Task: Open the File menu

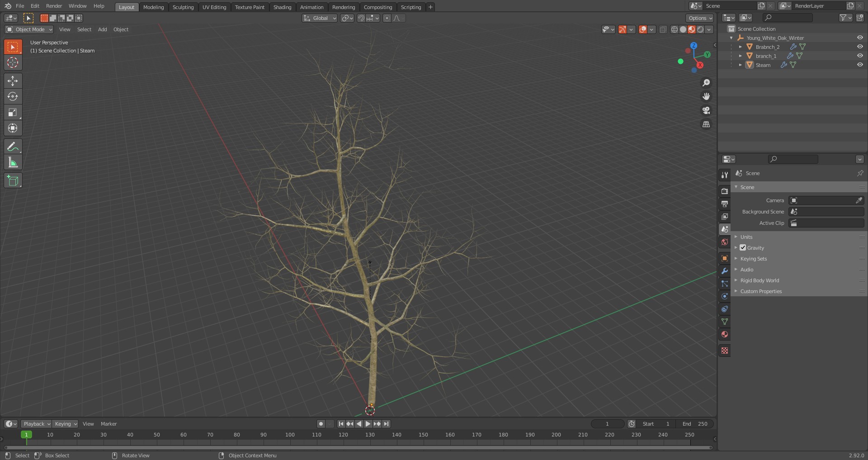Action: (20, 6)
